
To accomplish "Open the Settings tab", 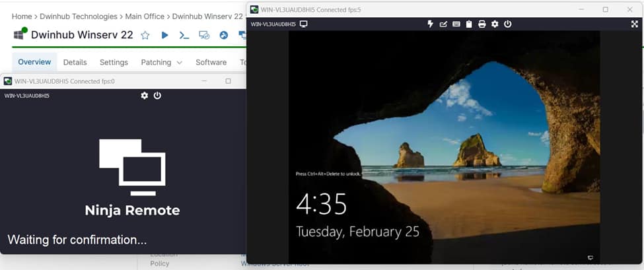I will (114, 62).
